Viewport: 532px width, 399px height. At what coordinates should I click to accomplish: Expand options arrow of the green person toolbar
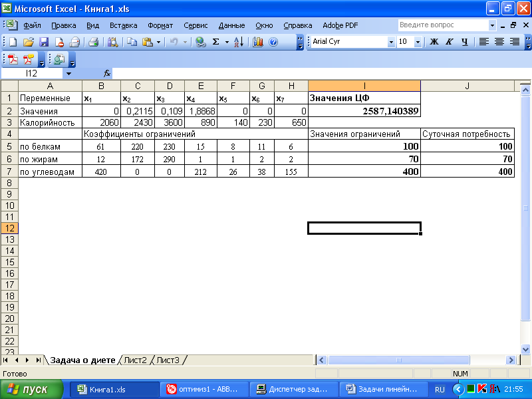(x=72, y=60)
